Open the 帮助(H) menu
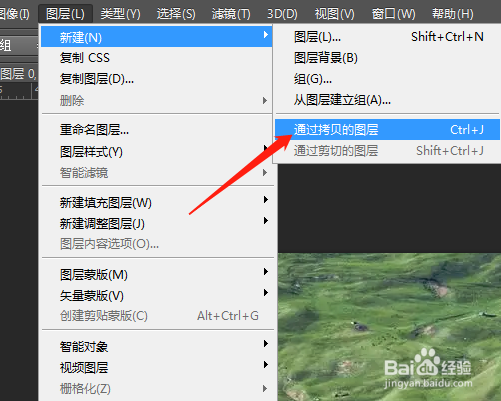 click(453, 14)
